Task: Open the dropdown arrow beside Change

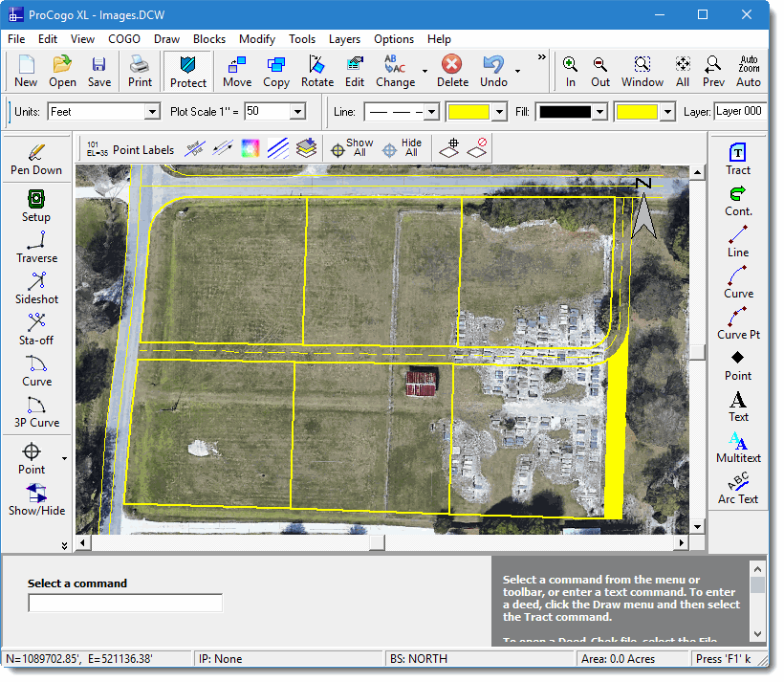Action: click(425, 71)
